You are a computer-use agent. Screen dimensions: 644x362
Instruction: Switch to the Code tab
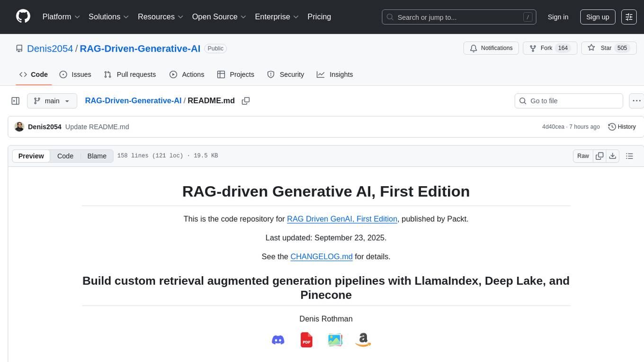tap(34, 74)
